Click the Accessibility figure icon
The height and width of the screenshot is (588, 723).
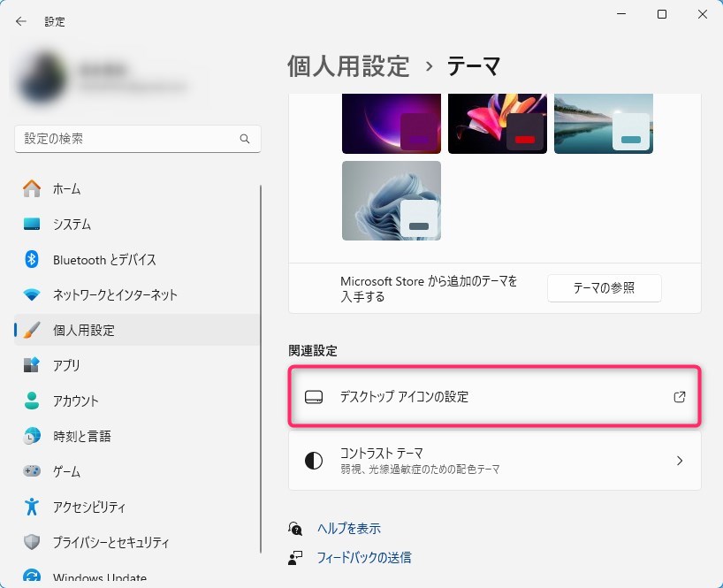click(32, 507)
